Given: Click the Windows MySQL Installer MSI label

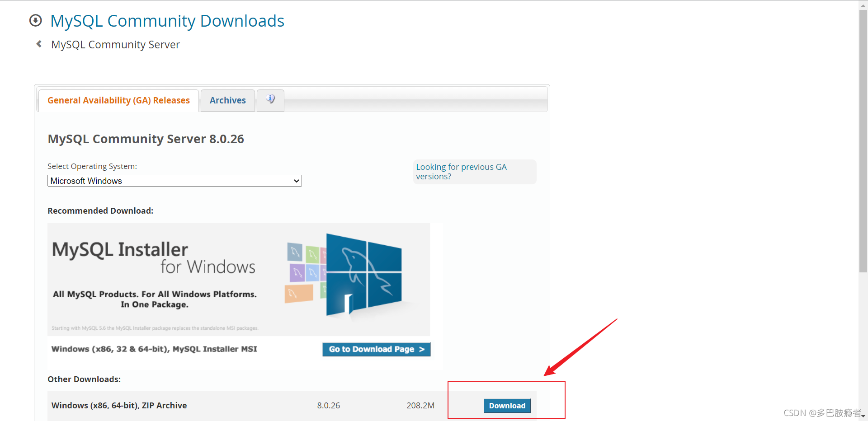Looking at the screenshot, I should click(x=154, y=349).
